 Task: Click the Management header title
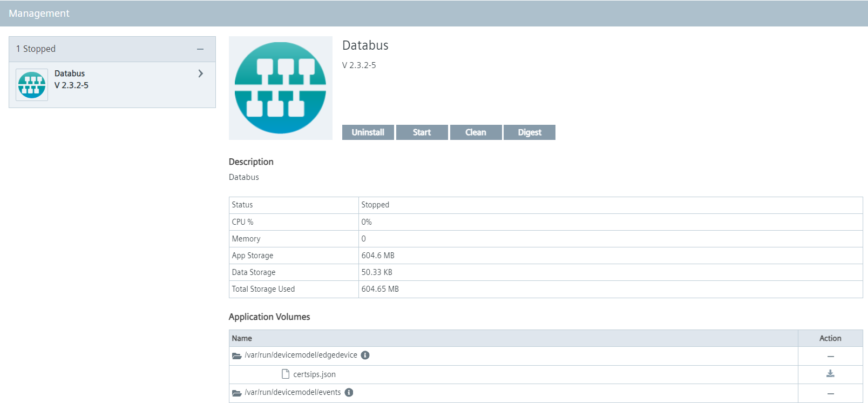point(39,14)
